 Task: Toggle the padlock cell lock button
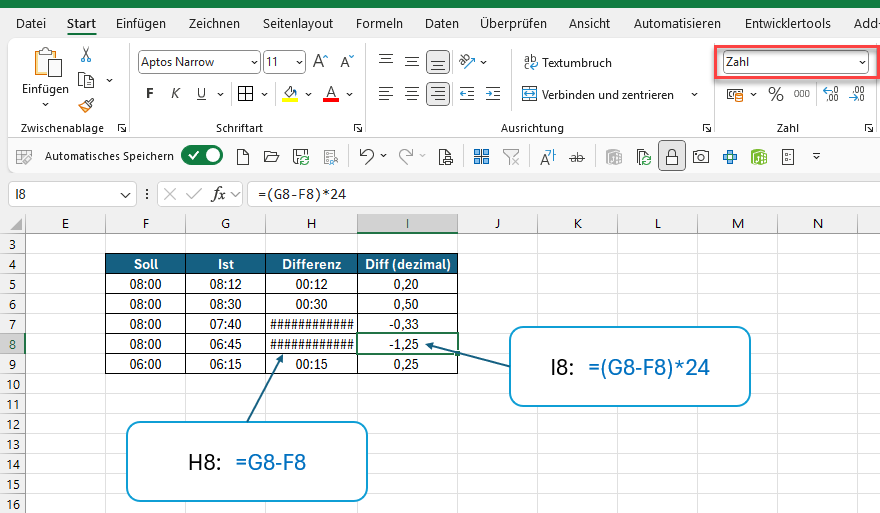672,156
